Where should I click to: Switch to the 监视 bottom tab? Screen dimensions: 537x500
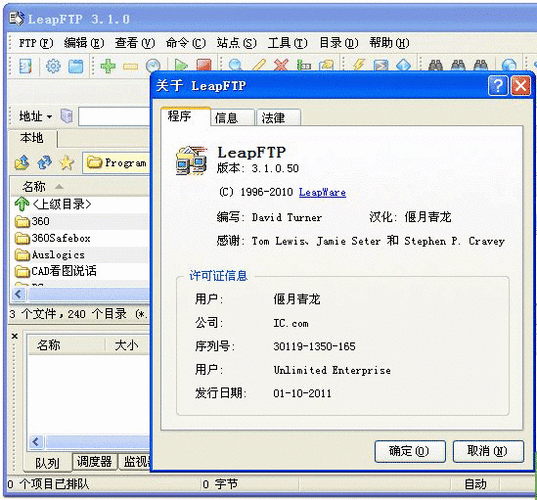135,462
